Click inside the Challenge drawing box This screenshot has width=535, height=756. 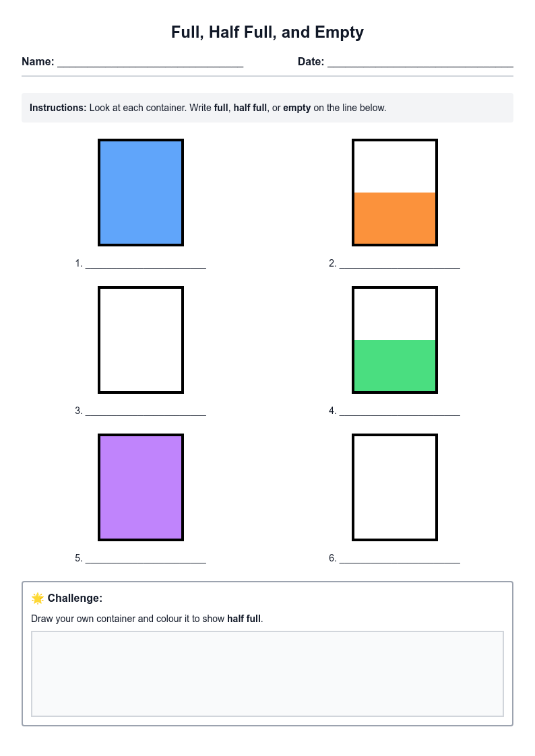(x=267, y=674)
